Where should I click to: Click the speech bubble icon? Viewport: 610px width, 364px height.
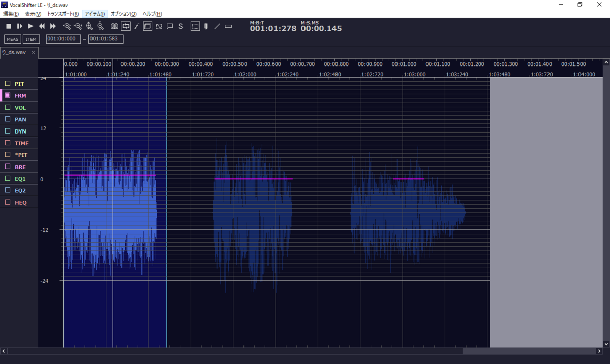pyautogui.click(x=170, y=26)
